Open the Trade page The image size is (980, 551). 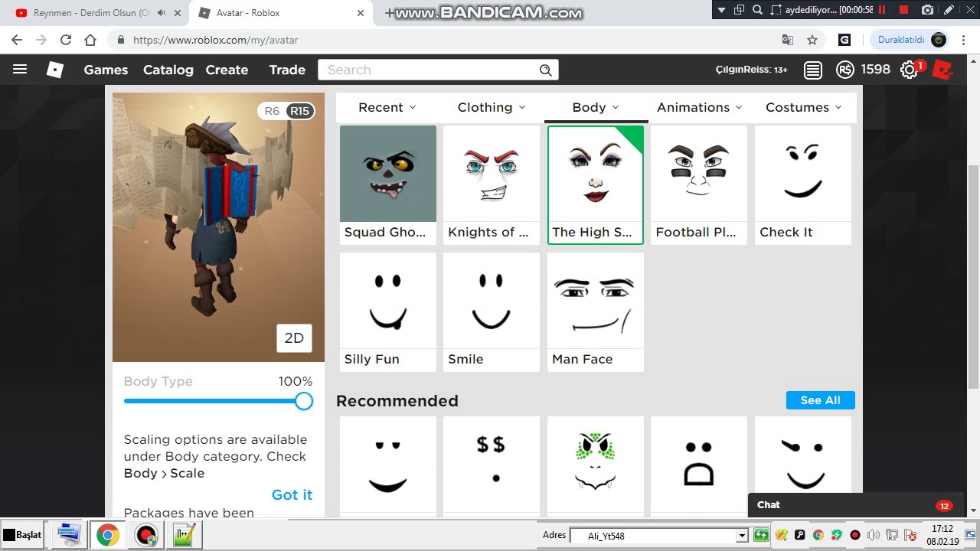tap(287, 70)
